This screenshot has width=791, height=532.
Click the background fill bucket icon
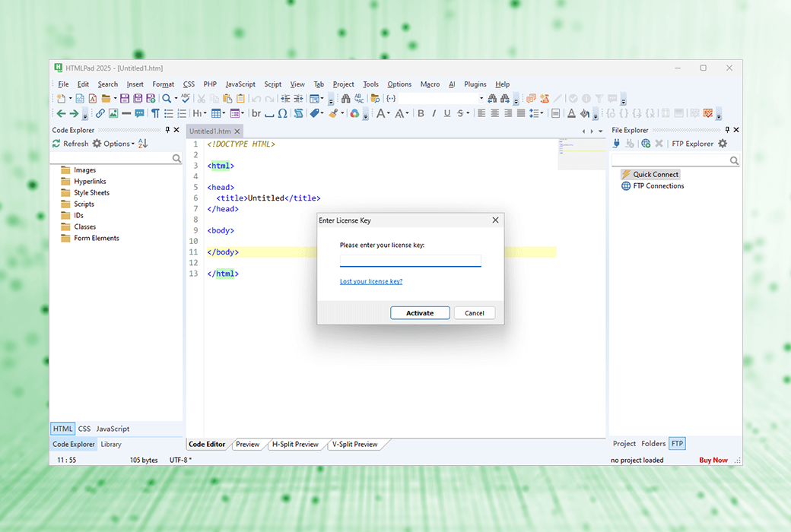585,113
